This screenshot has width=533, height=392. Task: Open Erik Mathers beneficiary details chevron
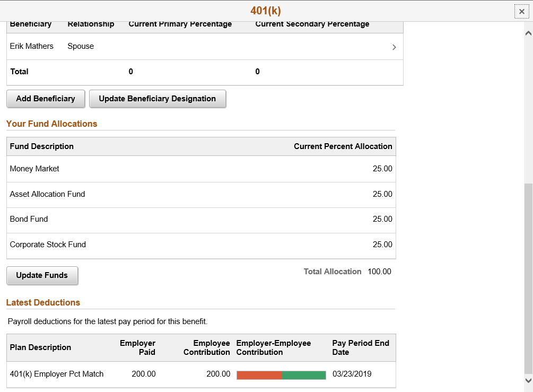click(x=394, y=47)
